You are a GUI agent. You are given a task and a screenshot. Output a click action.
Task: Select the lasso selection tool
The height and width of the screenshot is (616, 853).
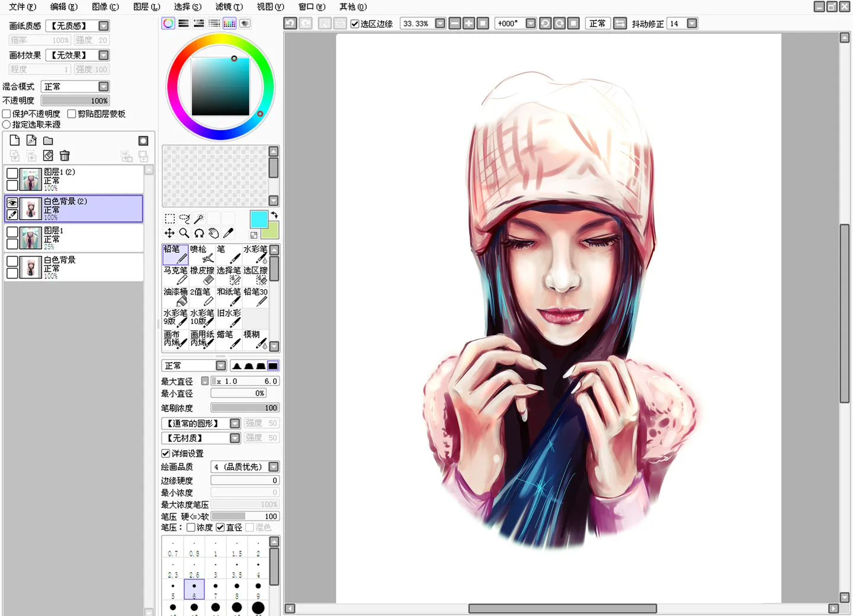click(184, 219)
